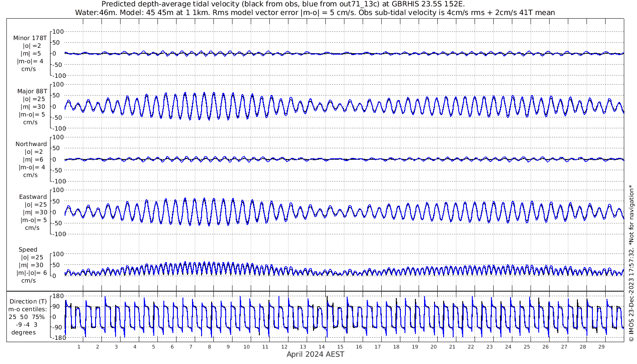Viewport: 637px width, 364px height.
Task: Click day label '26' on the date axis
Action: coord(545,347)
